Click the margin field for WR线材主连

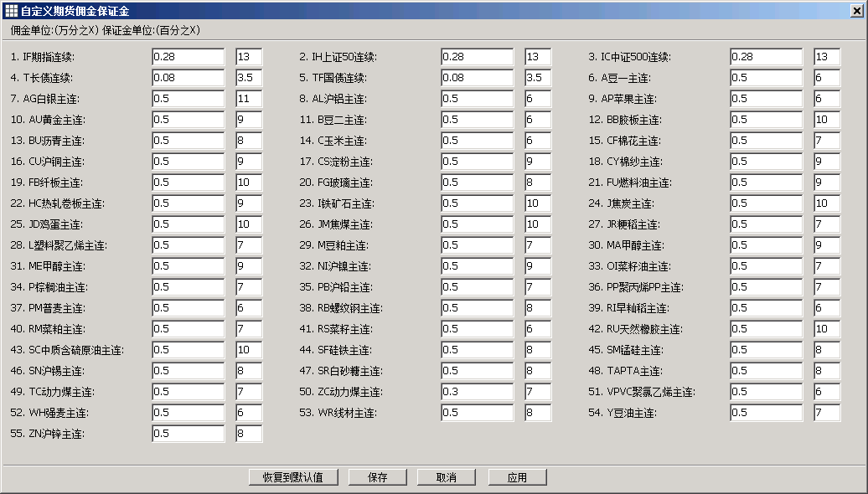pyautogui.click(x=538, y=413)
